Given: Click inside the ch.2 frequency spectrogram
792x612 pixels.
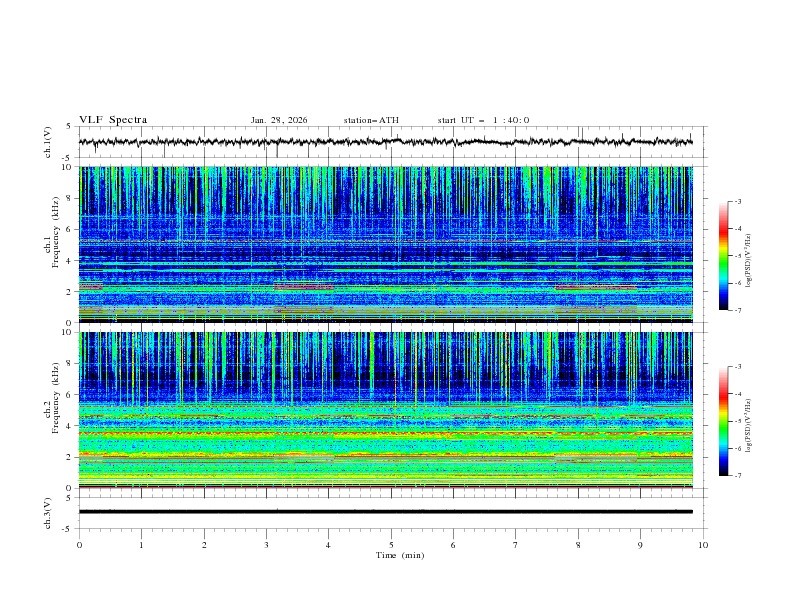Looking at the screenshot, I should pyautogui.click(x=386, y=410).
